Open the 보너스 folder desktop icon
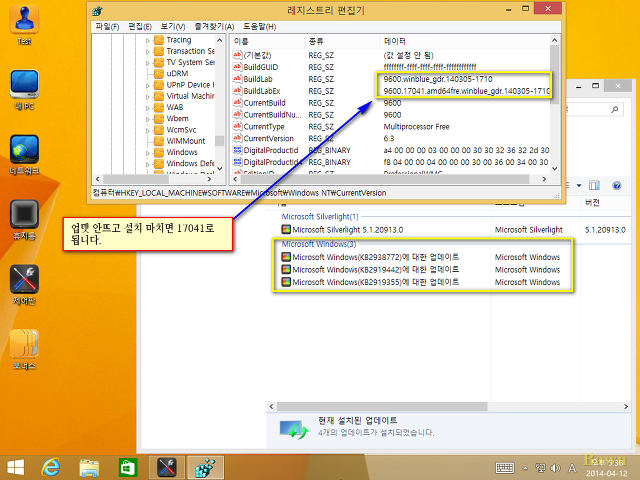640x480 pixels. pos(24,349)
